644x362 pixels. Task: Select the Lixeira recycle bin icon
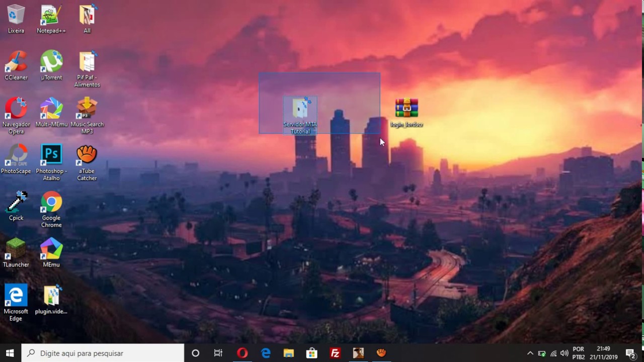(x=16, y=19)
